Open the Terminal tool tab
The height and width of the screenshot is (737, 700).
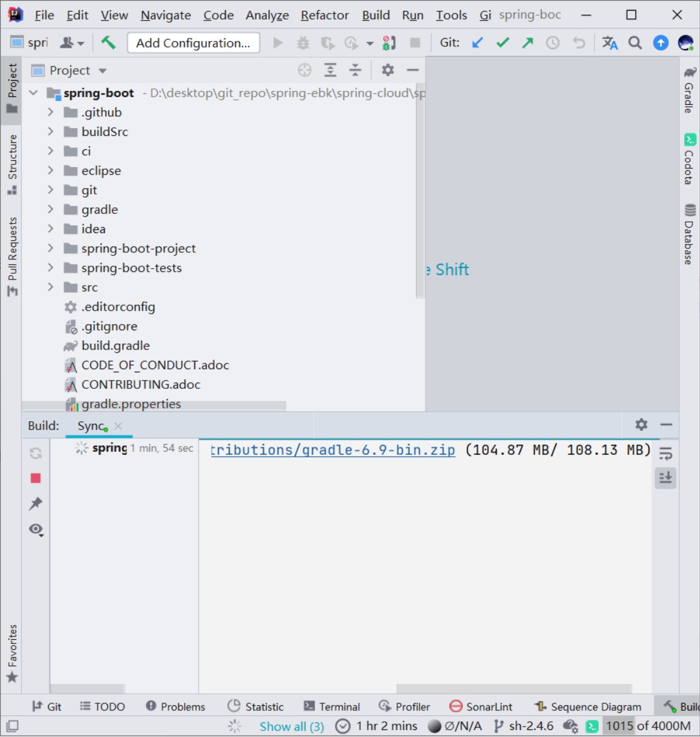pos(332,707)
